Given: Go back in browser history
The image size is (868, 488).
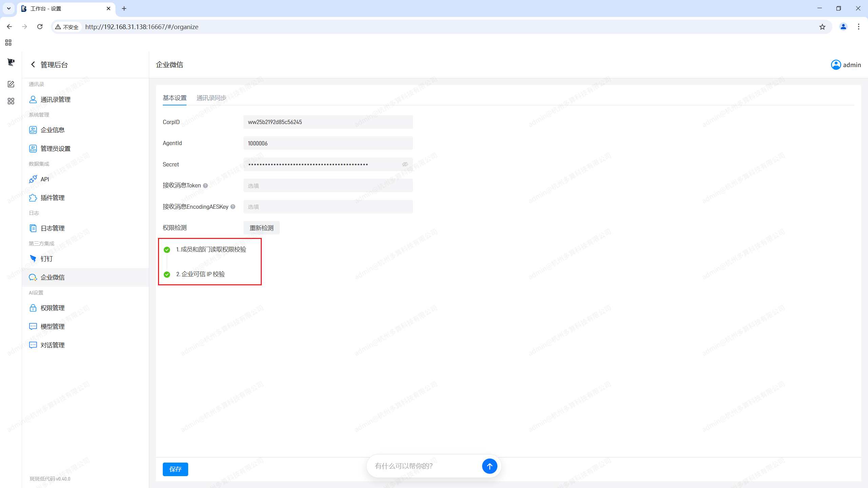Looking at the screenshot, I should point(9,27).
